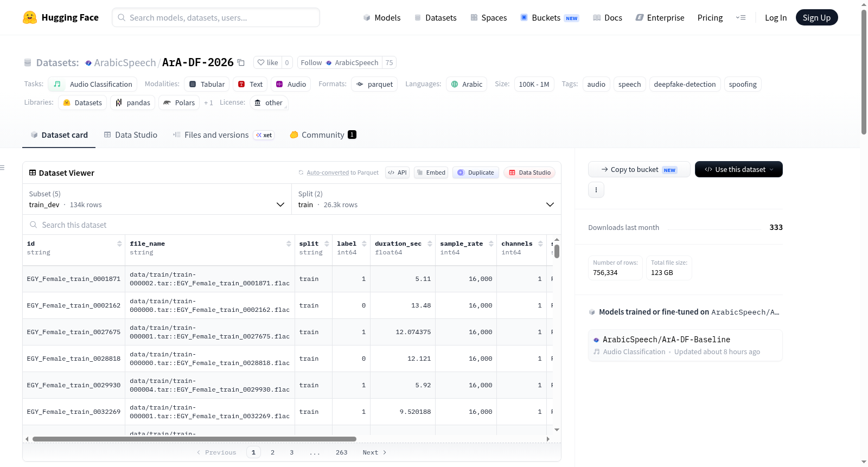
Task: Click cell EGY_Female_train_0001871 in id column
Action: [x=74, y=279]
